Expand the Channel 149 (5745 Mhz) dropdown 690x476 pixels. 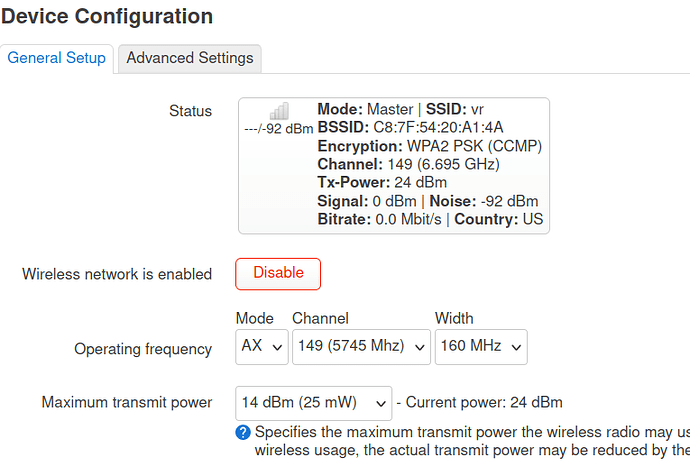coord(361,347)
